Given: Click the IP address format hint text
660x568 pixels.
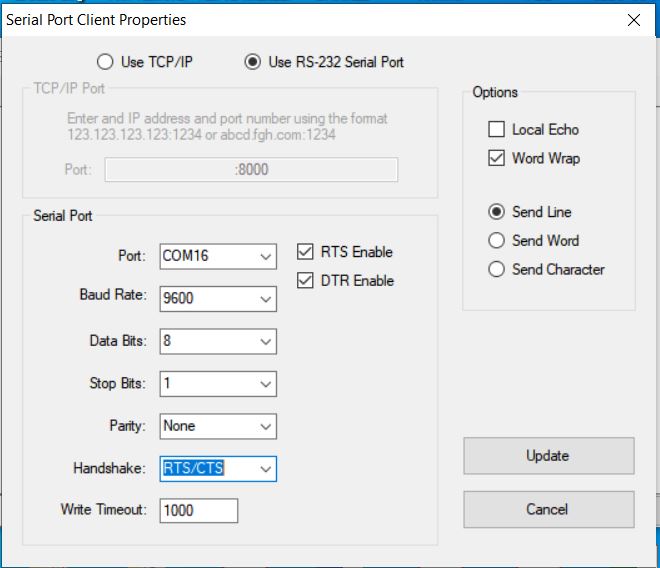Looking at the screenshot, I should click(x=227, y=126).
